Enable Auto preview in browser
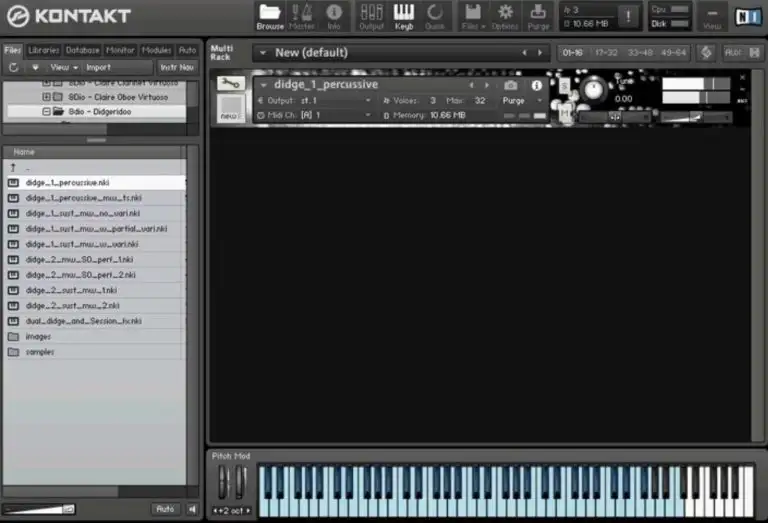The height and width of the screenshot is (523, 768). pyautogui.click(x=165, y=509)
